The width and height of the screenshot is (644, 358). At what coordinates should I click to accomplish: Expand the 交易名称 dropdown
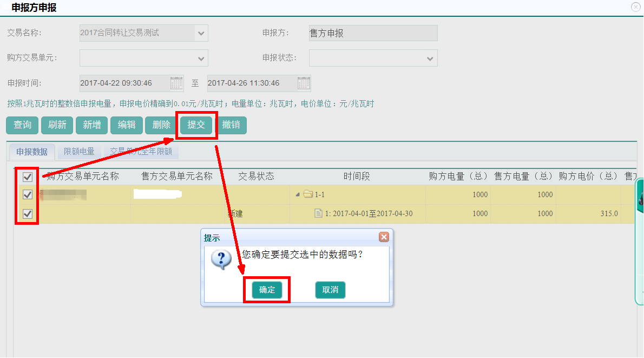(201, 34)
